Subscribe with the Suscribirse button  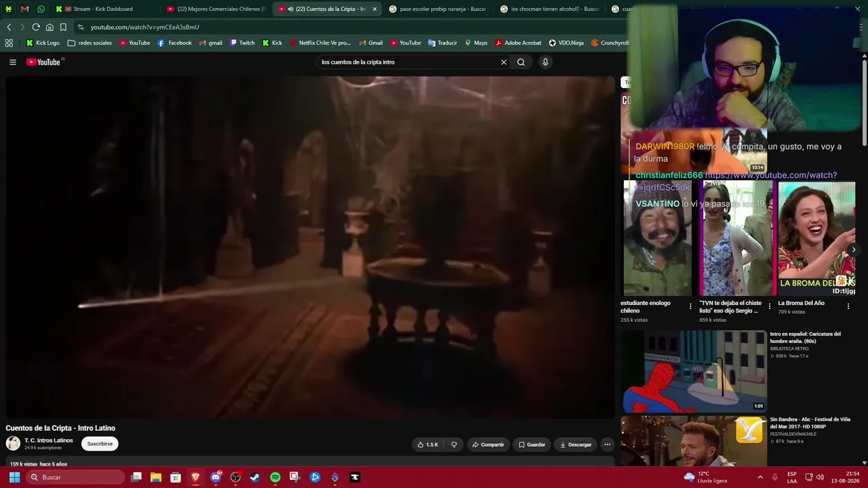(100, 444)
